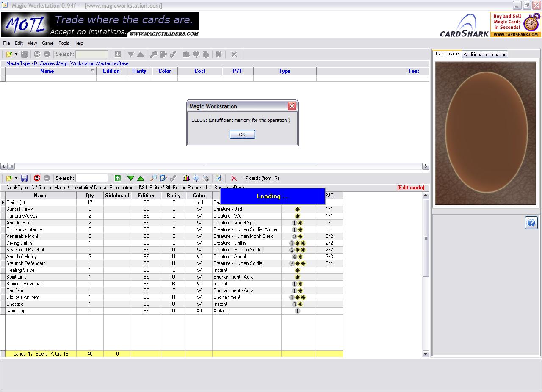
Task: Select the Plains (1) row in deck list
Action: pyautogui.click(x=174, y=202)
